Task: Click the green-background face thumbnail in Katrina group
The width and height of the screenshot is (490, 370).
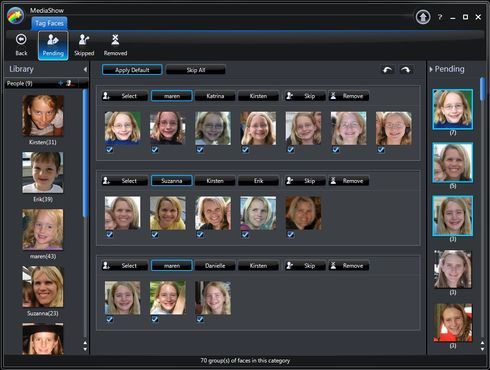Action: (123, 128)
